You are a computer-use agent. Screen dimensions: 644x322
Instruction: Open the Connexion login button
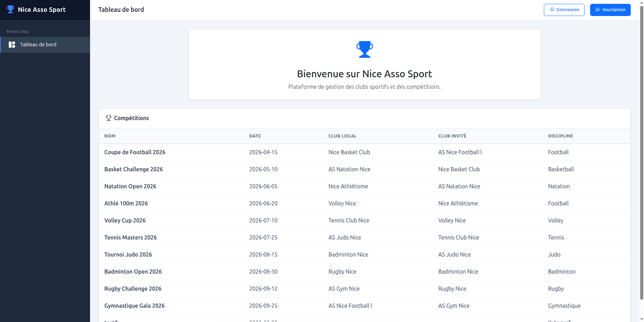[564, 10]
